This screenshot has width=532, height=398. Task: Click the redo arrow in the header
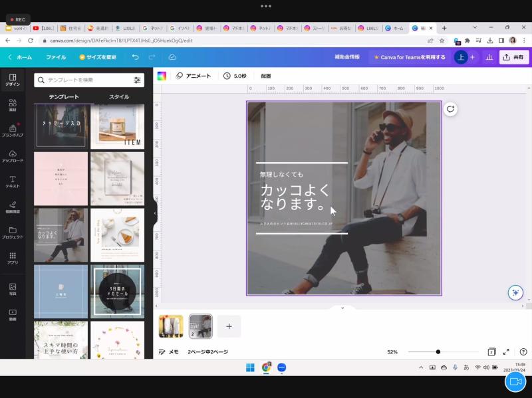[152, 57]
